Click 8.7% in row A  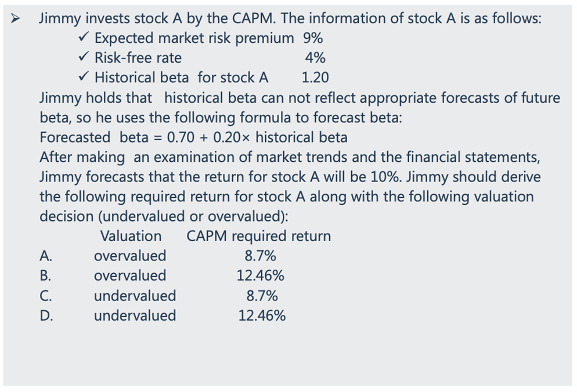pos(261,256)
